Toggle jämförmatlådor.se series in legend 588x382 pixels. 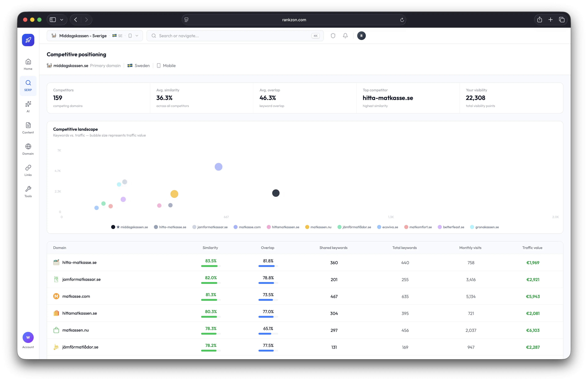354,227
